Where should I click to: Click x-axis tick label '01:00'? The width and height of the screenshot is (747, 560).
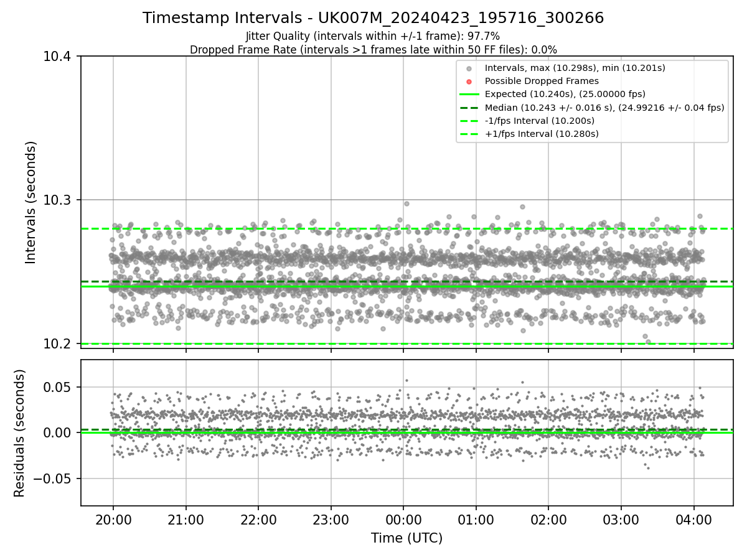tap(476, 519)
